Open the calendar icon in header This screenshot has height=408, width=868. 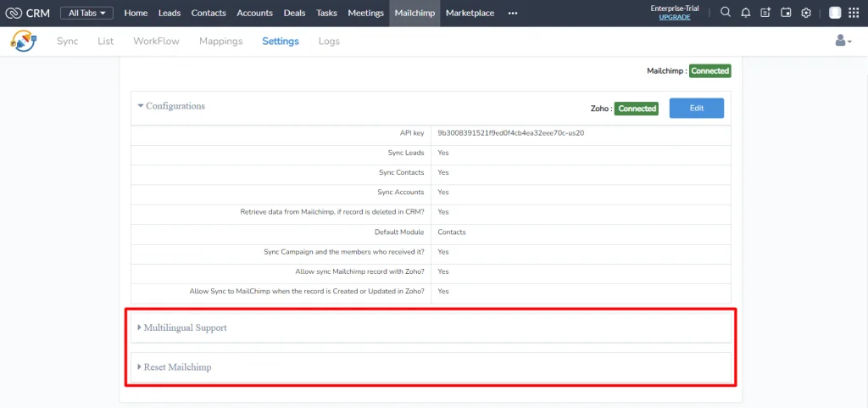click(x=786, y=13)
